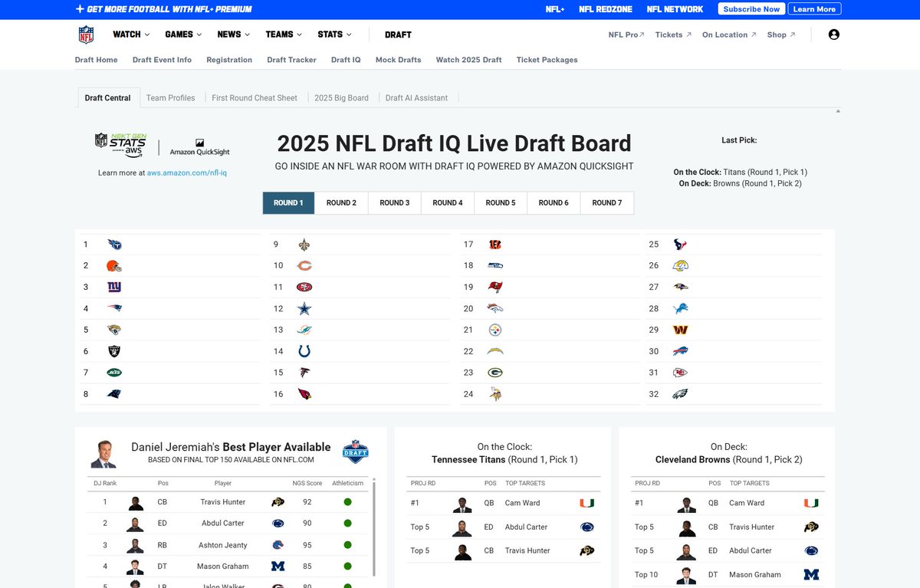Expand the NEWS menu

233,34
